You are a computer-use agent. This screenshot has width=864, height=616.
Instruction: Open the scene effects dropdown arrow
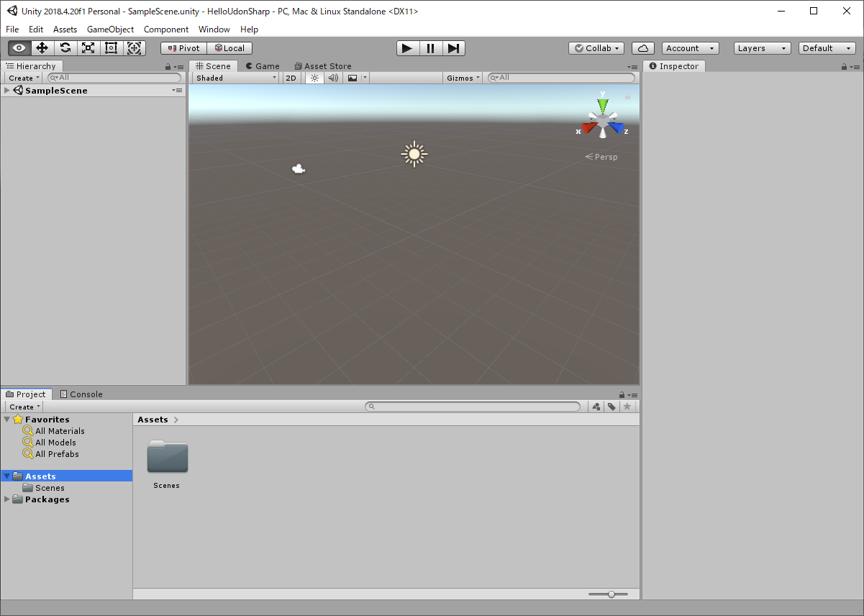365,78
